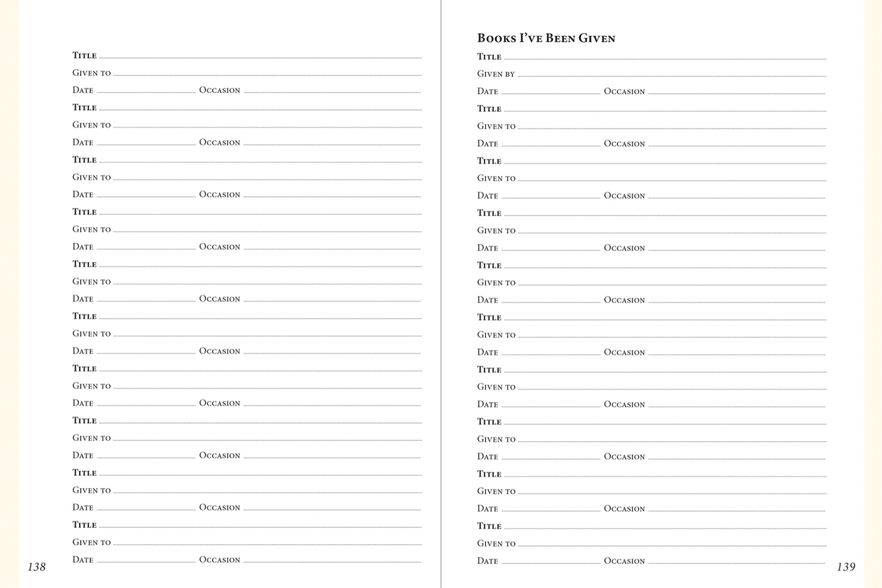Click the bottom Occasion field on page 138
Screen dimensions: 882x588
tap(332, 560)
